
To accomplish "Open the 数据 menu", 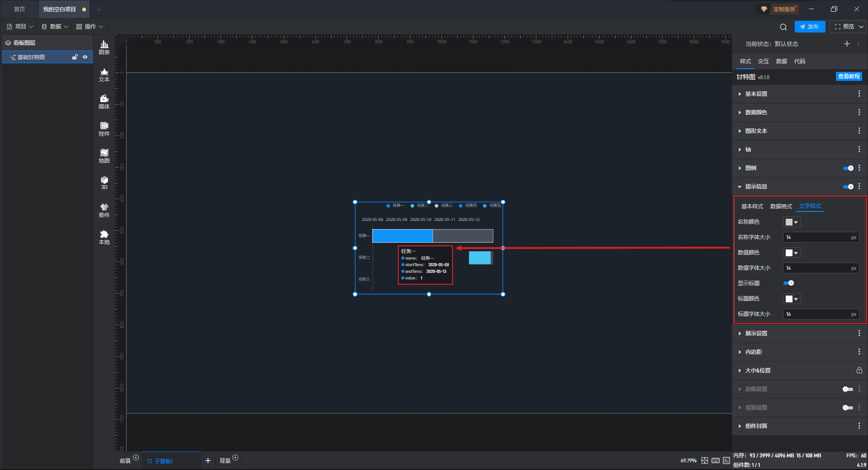I will (x=55, y=27).
